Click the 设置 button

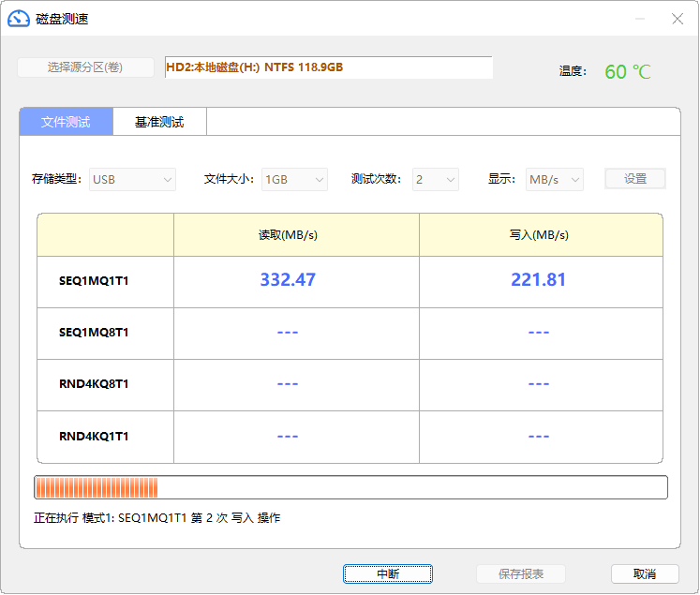tap(635, 179)
